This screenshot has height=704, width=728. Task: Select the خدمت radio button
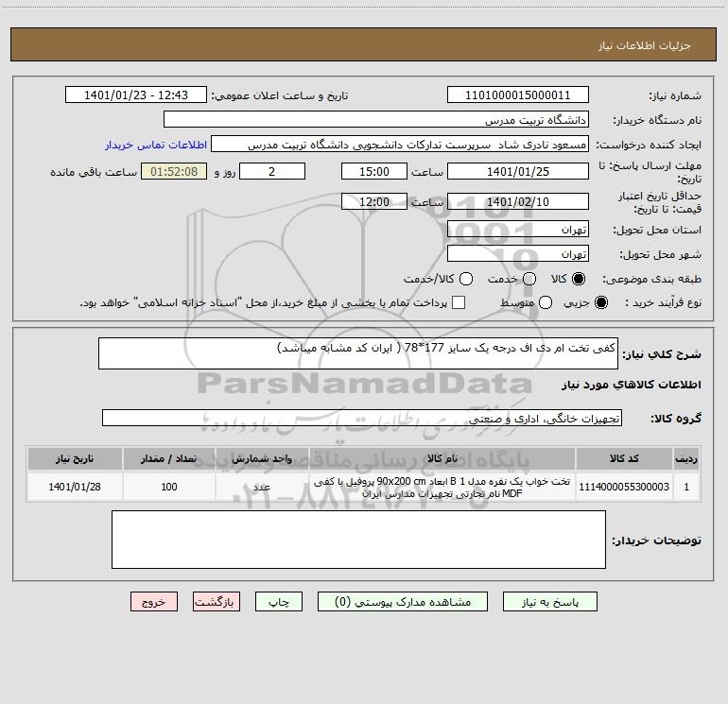[x=529, y=279]
